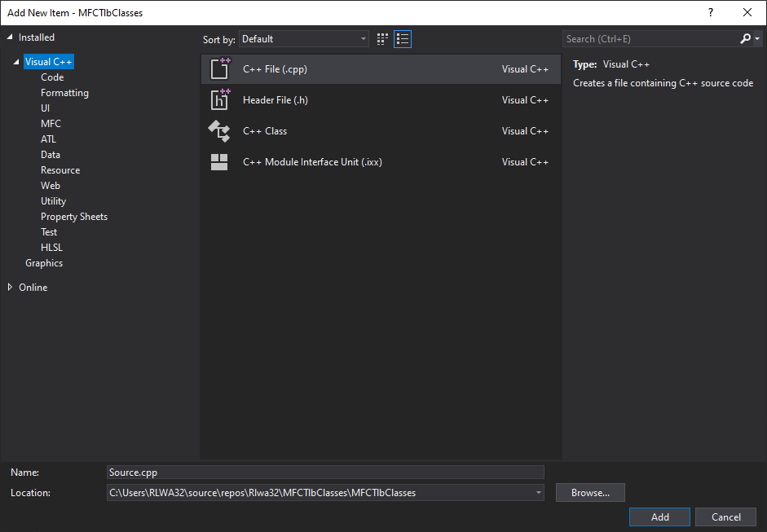Screen dimensions: 767x532
Task: Click Visual C++ type on C++ Class row
Action: pyautogui.click(x=525, y=131)
